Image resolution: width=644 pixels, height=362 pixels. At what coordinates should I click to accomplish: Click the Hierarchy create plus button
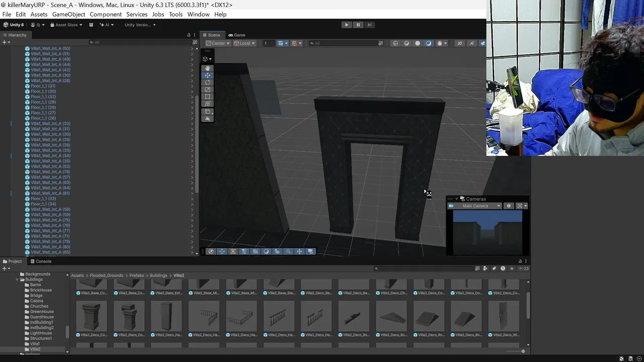pos(5,42)
